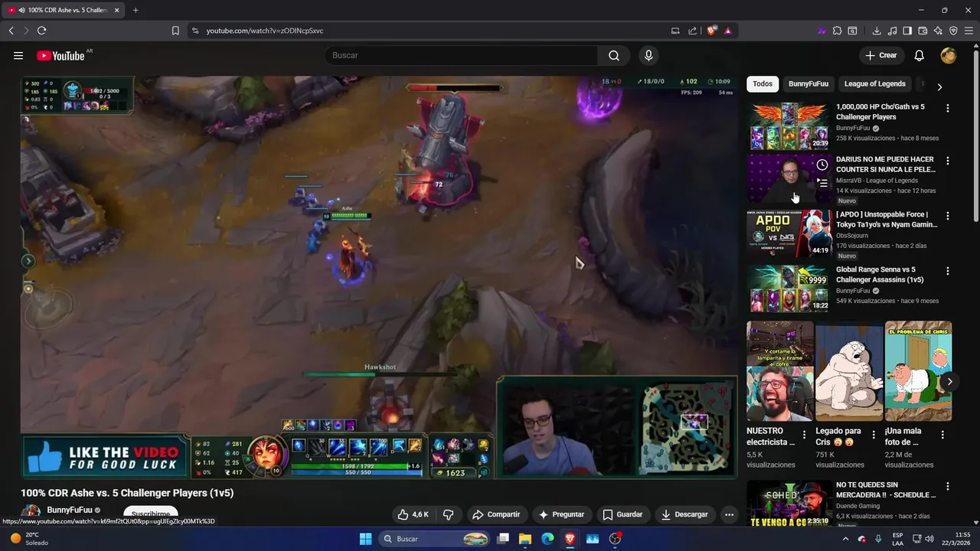980x551 pixels.
Task: Open the YouTube hamburger guide menu
Action: [x=18, y=55]
